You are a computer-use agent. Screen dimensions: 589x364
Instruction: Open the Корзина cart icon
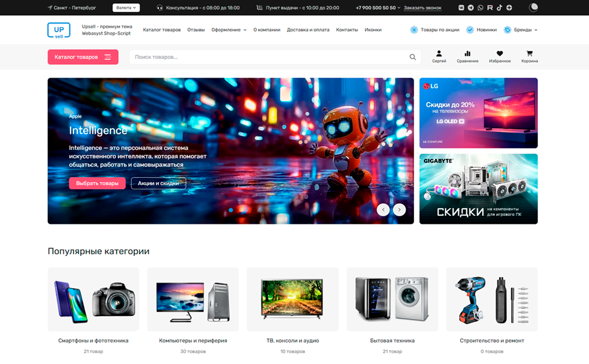coord(529,53)
